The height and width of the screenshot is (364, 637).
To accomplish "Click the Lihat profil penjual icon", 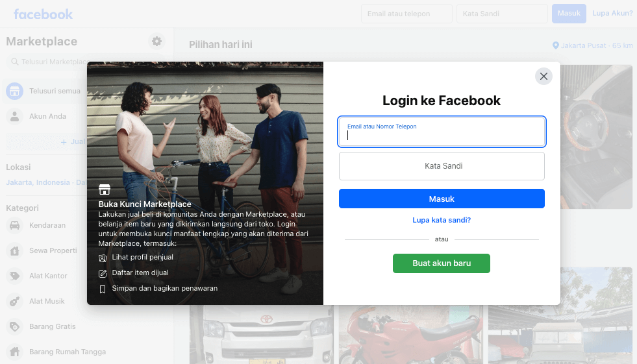I will click(x=103, y=258).
